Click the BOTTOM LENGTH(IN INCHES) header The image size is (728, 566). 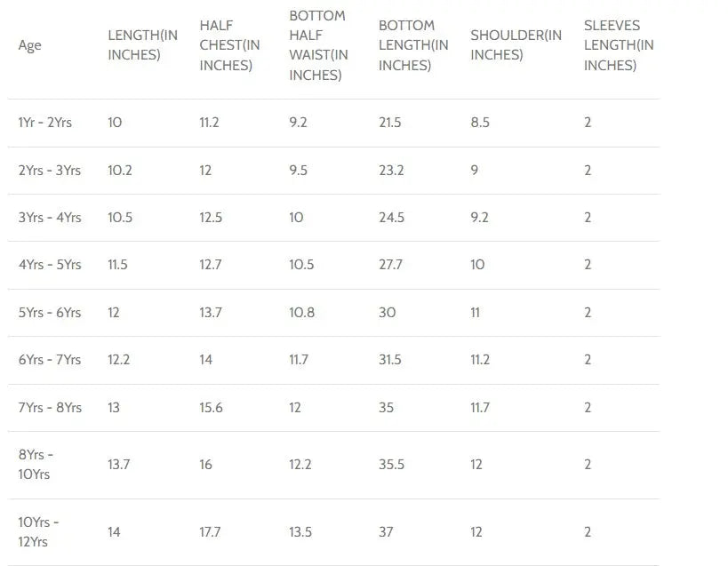point(413,45)
